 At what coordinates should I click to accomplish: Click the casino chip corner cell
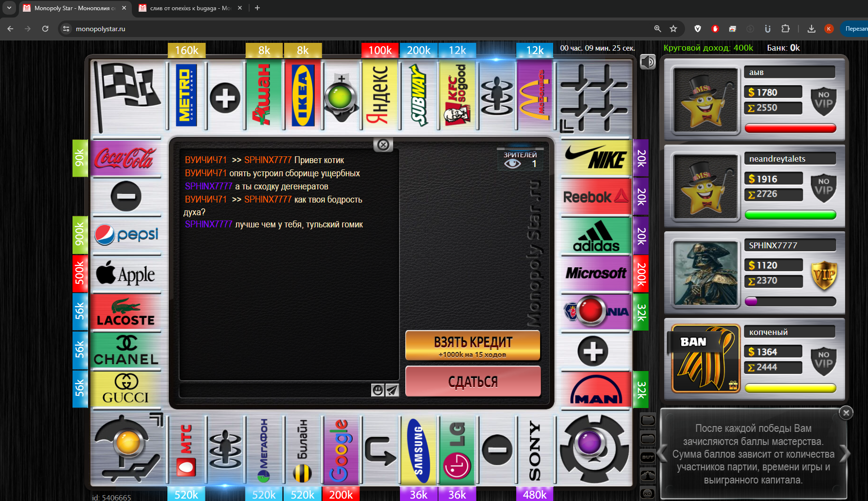click(x=594, y=449)
